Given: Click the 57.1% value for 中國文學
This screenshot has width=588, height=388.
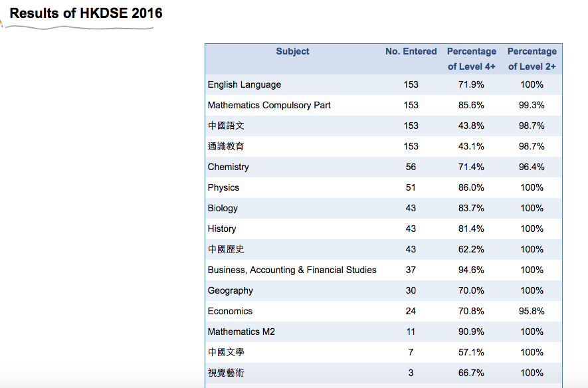Looking at the screenshot, I should coord(471,352).
